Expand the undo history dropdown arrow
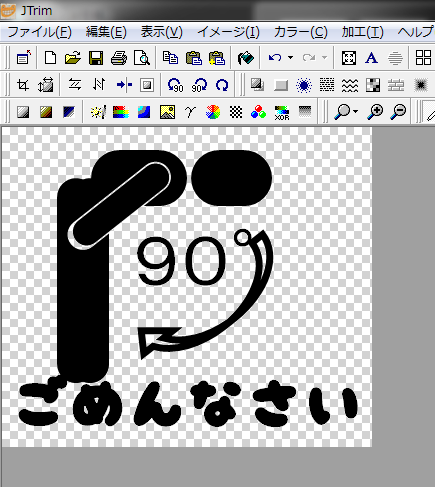435x487 pixels. [x=290, y=58]
